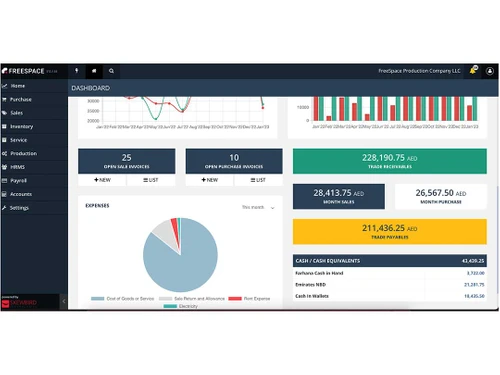Open the Production menu item
Image resolution: width=500 pixels, height=375 pixels.
click(34, 153)
